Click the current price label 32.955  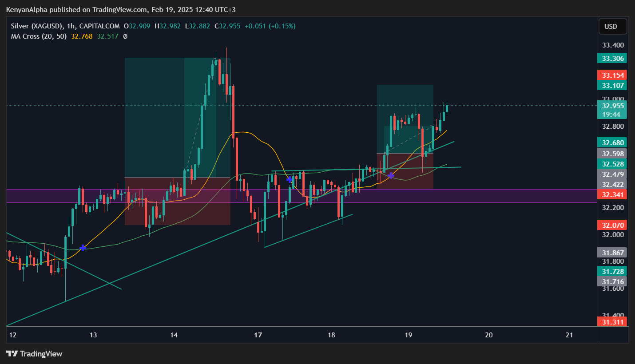612,106
